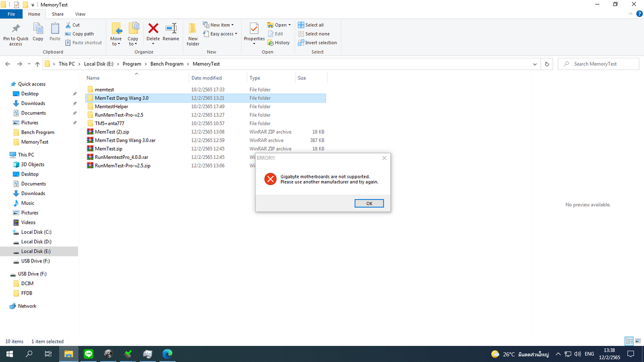The height and width of the screenshot is (362, 644).
Task: Select the Delete icon on the ribbon
Action: coord(153,31)
